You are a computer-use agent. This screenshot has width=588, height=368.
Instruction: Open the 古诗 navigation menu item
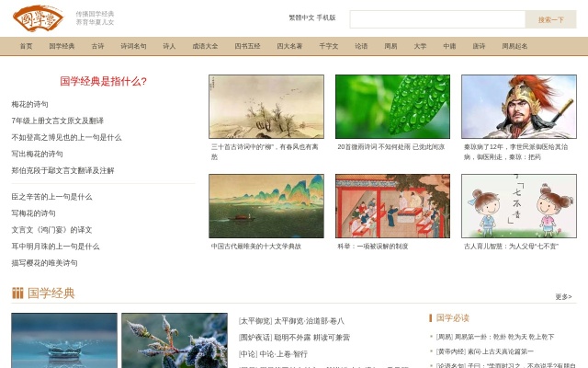(x=97, y=46)
